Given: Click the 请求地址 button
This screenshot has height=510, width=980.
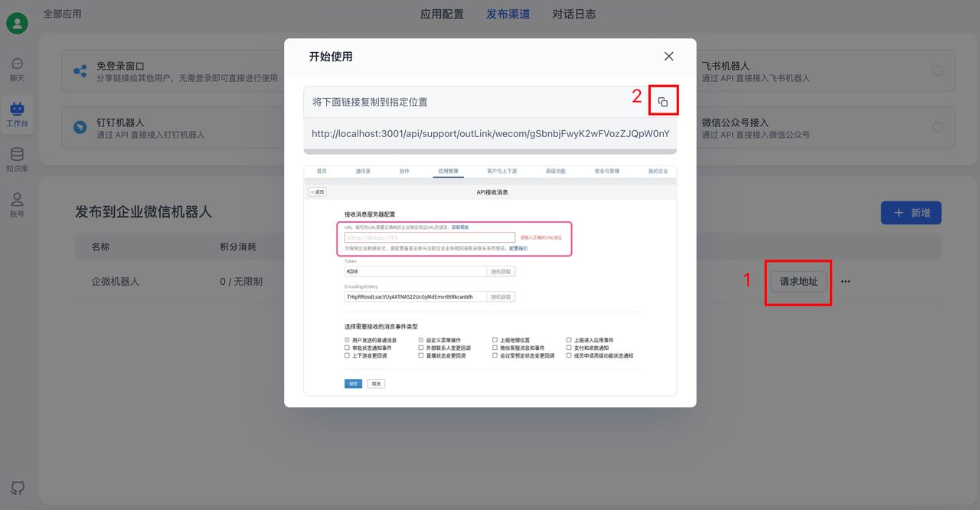Looking at the screenshot, I should coord(799,282).
